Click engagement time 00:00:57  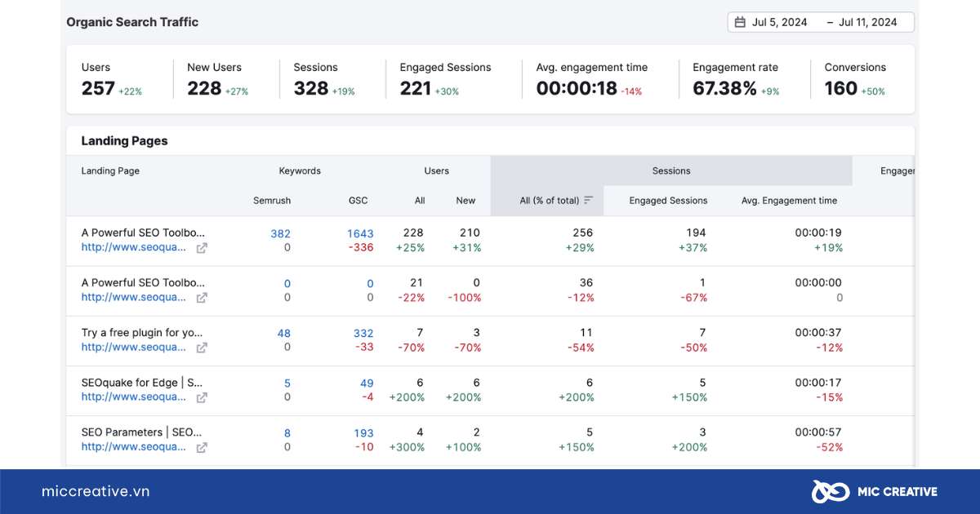(x=818, y=432)
